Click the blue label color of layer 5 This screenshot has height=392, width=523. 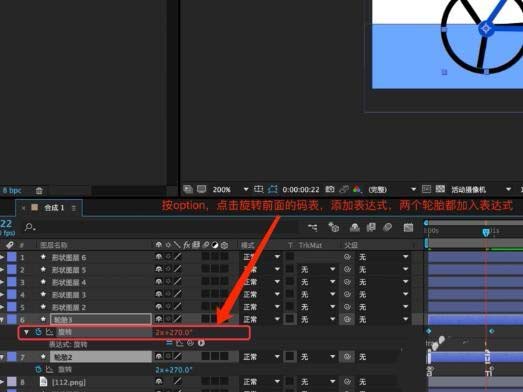12,307
